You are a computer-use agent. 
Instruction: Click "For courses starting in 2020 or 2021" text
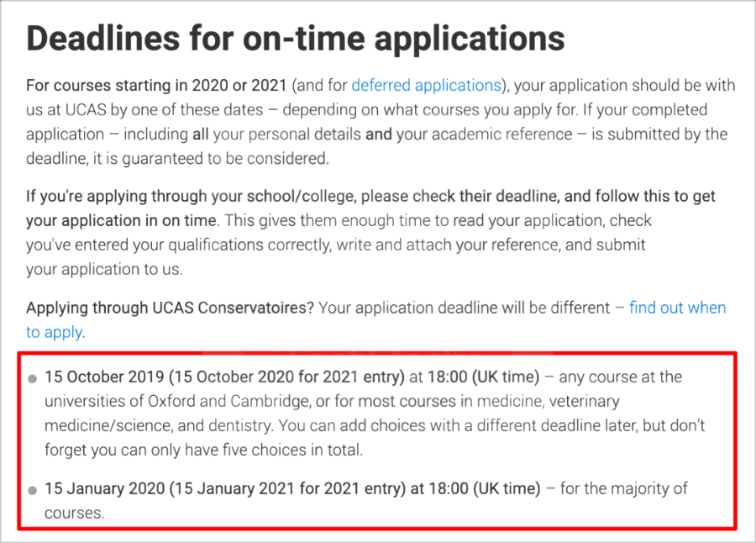(x=156, y=86)
